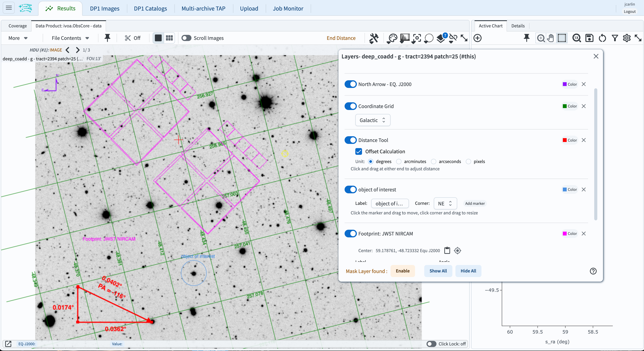The height and width of the screenshot is (351, 644).
Task: Open the layers icon with badge 7
Action: pos(441,38)
